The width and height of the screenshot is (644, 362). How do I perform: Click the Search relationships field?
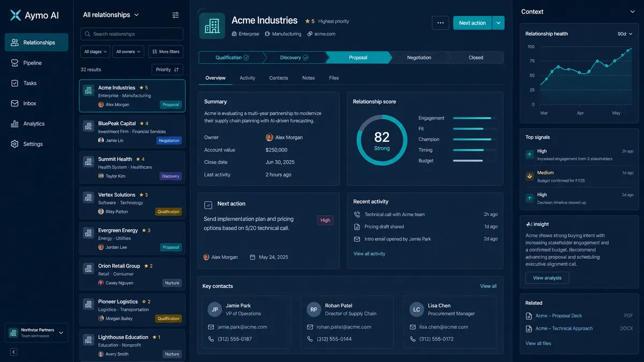click(x=132, y=34)
